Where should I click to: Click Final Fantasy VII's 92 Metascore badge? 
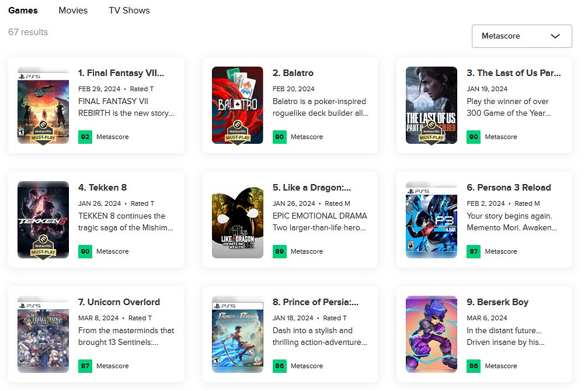(85, 137)
